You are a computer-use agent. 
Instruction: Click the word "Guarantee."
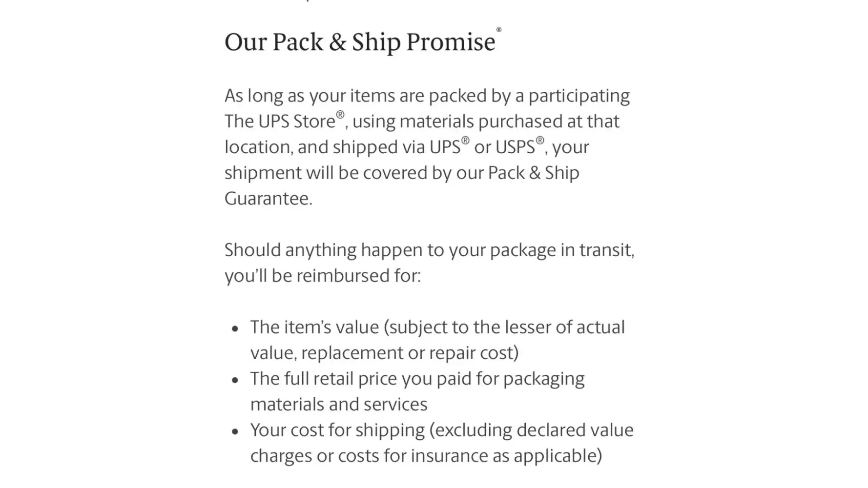[x=268, y=199]
